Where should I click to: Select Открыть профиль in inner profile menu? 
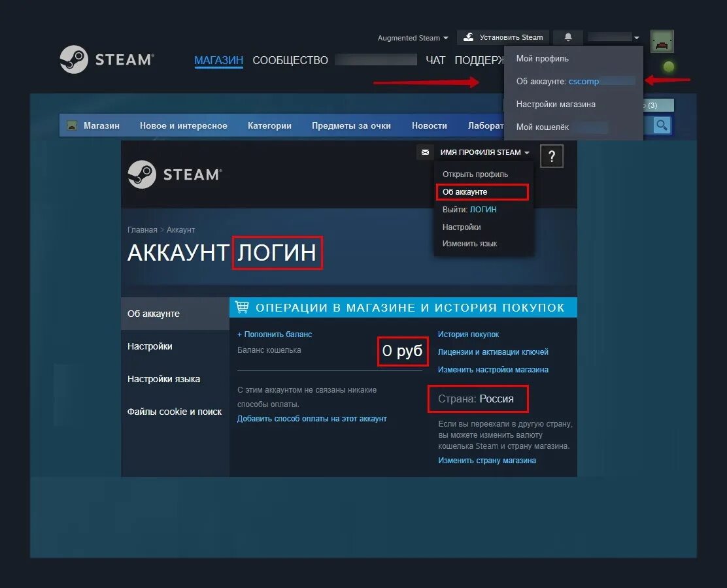coord(475,174)
